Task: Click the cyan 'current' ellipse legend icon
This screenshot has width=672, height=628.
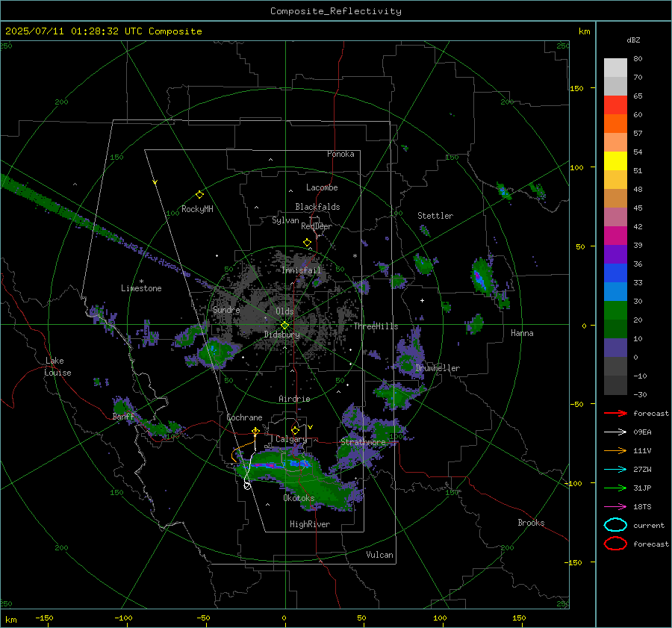Action: click(x=615, y=525)
